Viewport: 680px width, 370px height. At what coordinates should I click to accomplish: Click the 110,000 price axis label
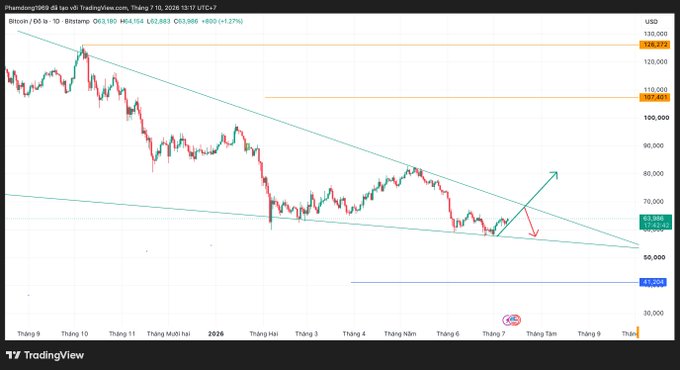point(655,90)
